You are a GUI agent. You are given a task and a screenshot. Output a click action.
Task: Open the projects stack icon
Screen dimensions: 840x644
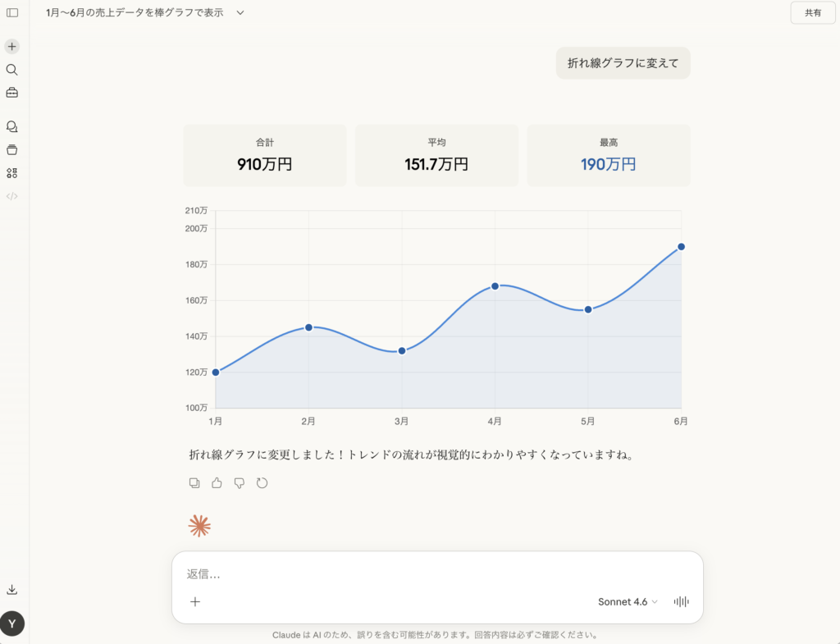(x=12, y=150)
